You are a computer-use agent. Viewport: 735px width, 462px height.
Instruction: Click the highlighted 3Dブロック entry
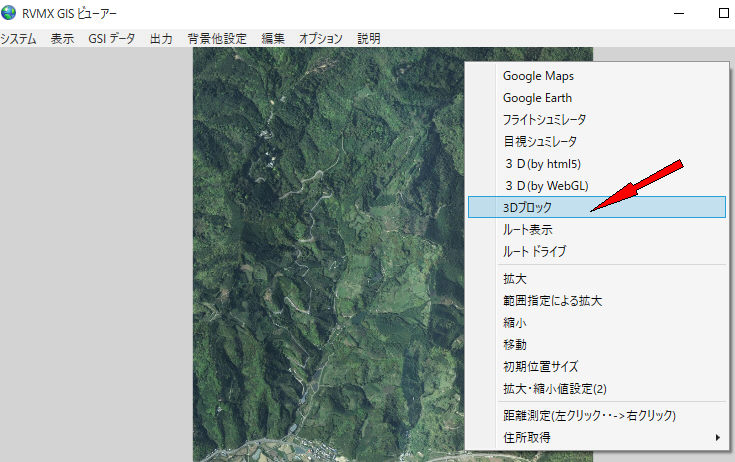click(x=527, y=207)
